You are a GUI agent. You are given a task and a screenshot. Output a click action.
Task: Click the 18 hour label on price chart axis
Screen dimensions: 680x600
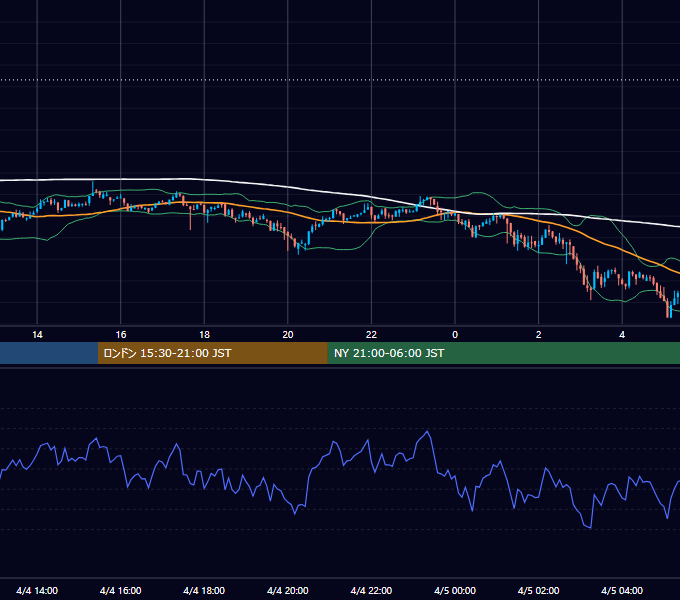[x=204, y=335]
